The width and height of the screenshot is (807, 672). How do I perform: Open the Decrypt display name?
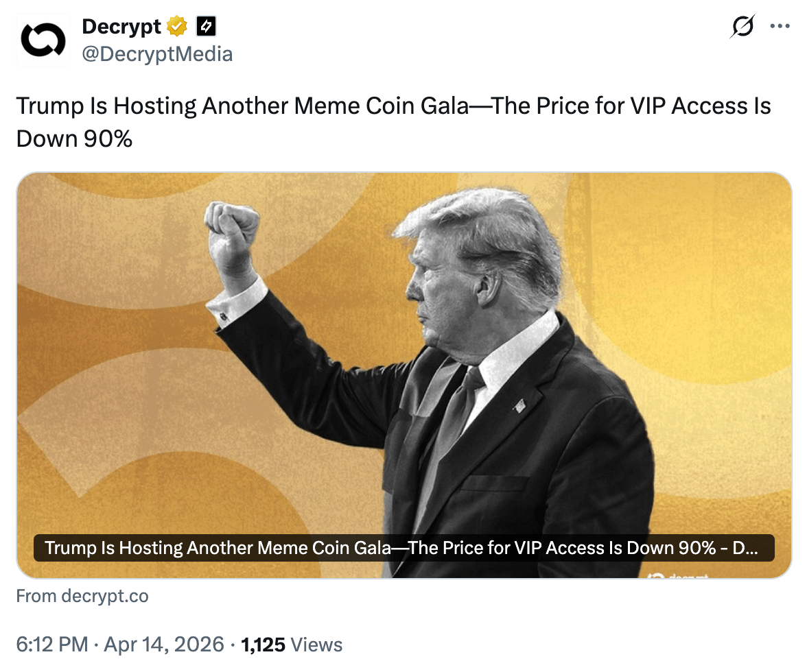click(x=121, y=27)
